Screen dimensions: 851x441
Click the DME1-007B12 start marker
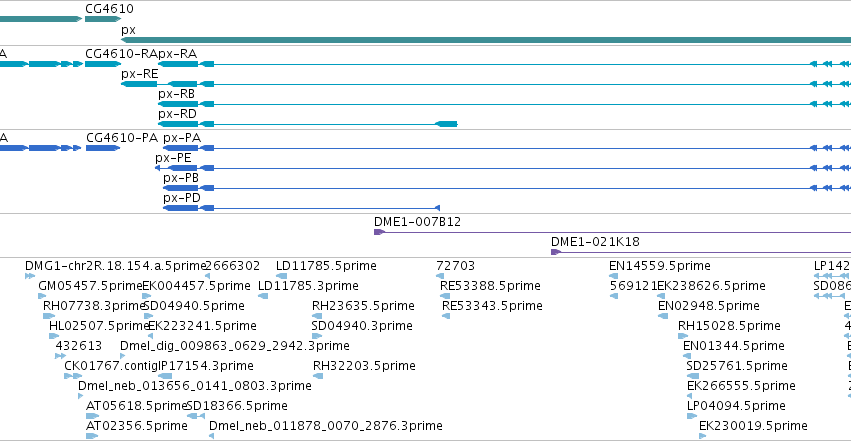coord(379,232)
